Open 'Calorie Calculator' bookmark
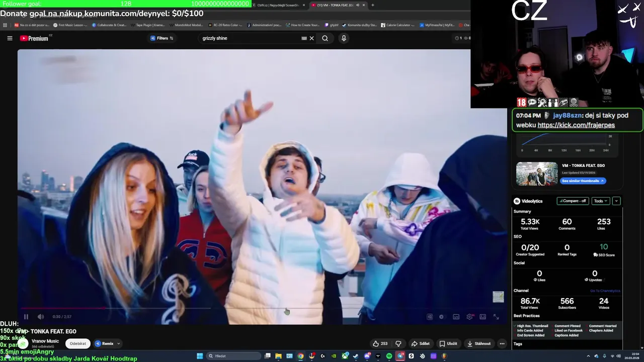 click(397, 25)
